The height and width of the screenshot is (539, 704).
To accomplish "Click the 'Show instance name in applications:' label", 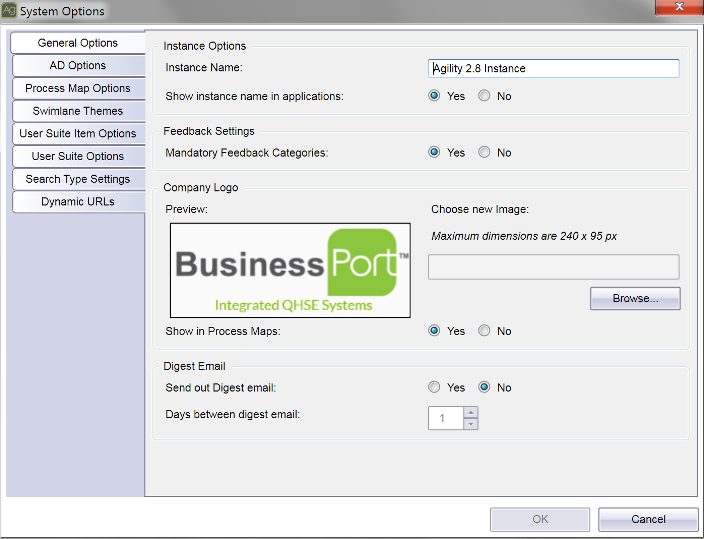I will [254, 96].
